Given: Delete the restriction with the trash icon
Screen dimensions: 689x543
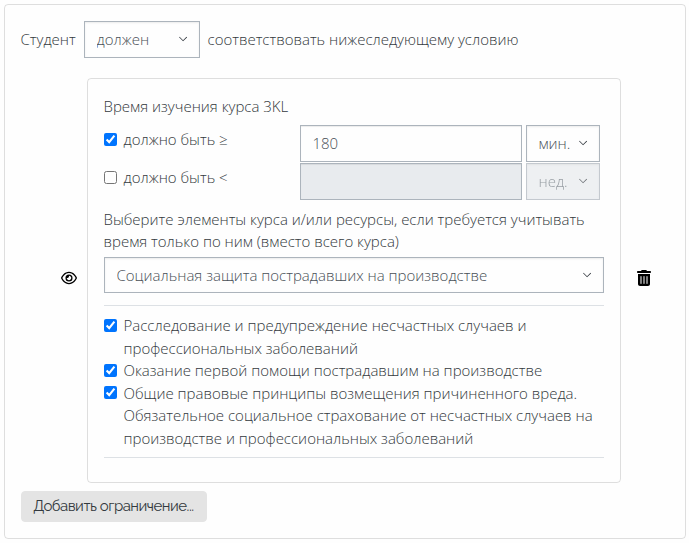Looking at the screenshot, I should 644,278.
